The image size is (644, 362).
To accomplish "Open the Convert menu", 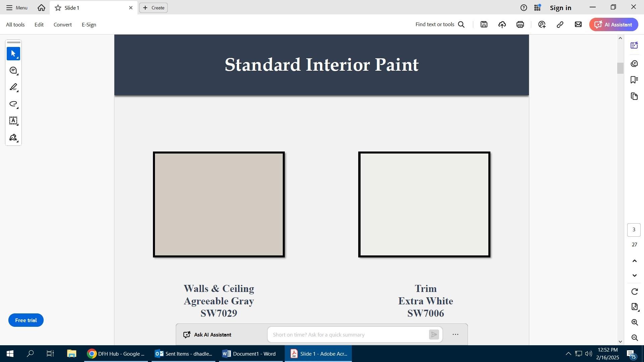I will tap(62, 25).
